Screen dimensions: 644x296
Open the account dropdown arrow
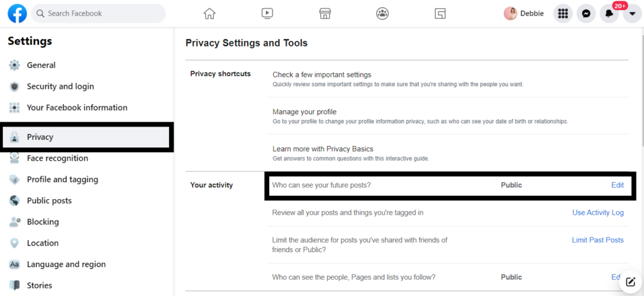(632, 14)
